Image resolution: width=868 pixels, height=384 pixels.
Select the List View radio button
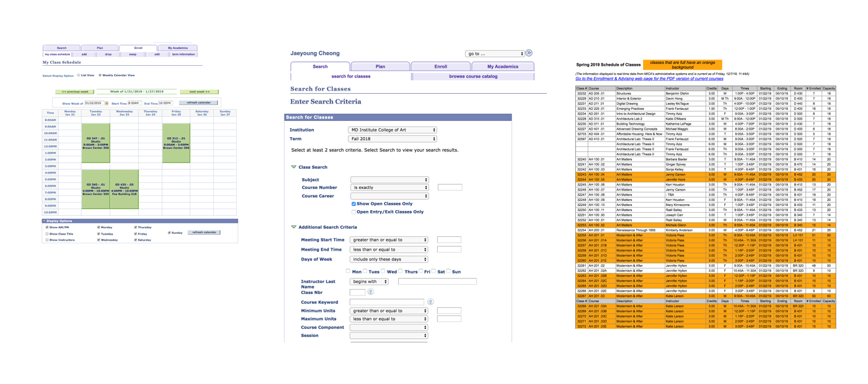79,76
